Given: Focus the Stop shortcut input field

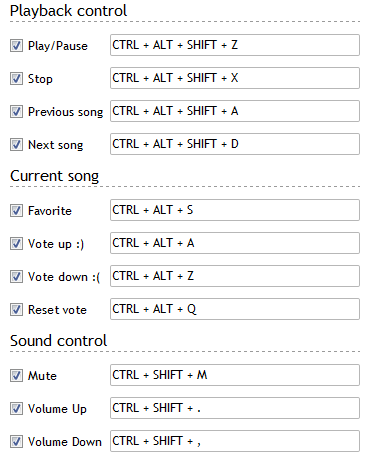Looking at the screenshot, I should point(235,78).
